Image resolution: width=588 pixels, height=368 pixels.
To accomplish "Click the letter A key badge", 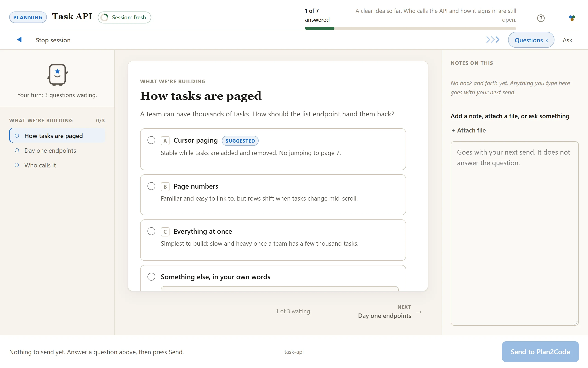I will (x=165, y=141).
